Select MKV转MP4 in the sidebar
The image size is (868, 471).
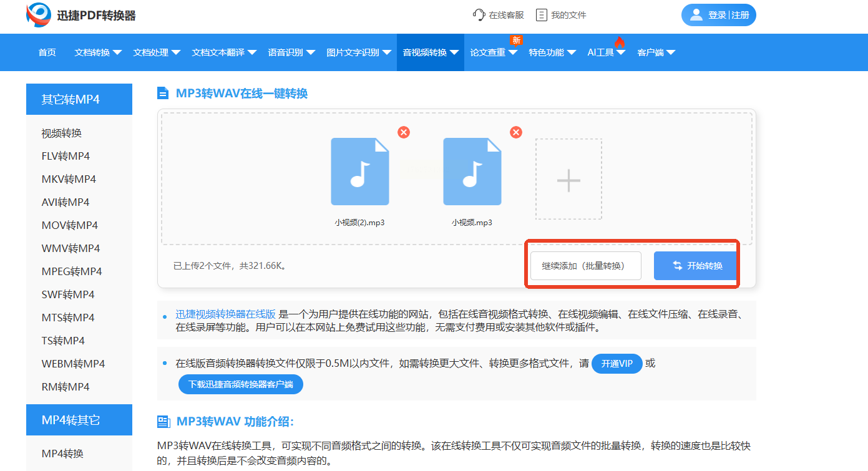(x=69, y=179)
